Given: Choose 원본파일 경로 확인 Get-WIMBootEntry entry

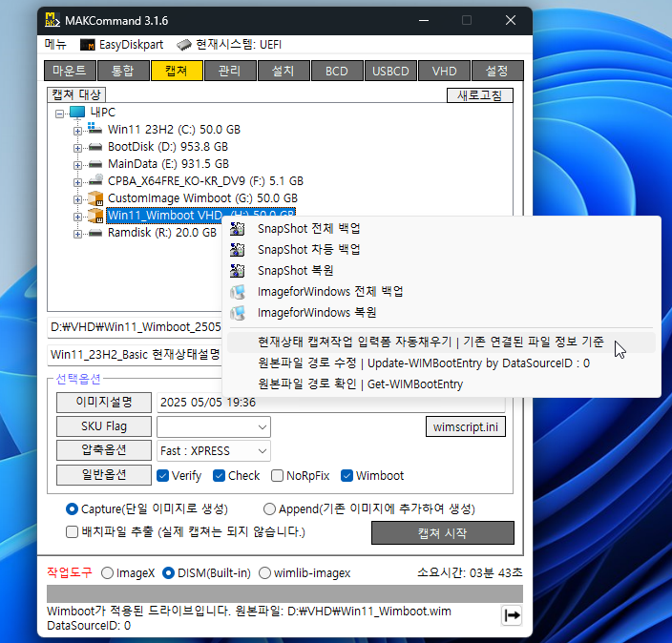Looking at the screenshot, I should click(x=441, y=384).
